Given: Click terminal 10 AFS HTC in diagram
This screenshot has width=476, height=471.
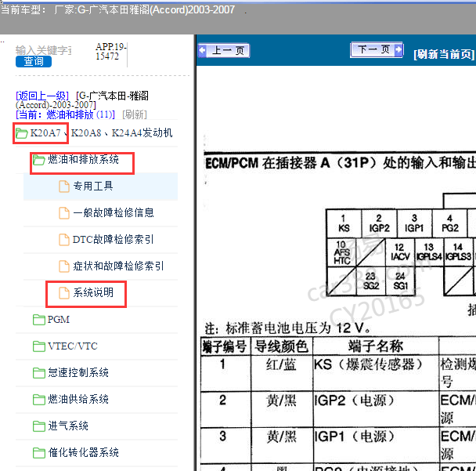Looking at the screenshot, I should 342,252.
